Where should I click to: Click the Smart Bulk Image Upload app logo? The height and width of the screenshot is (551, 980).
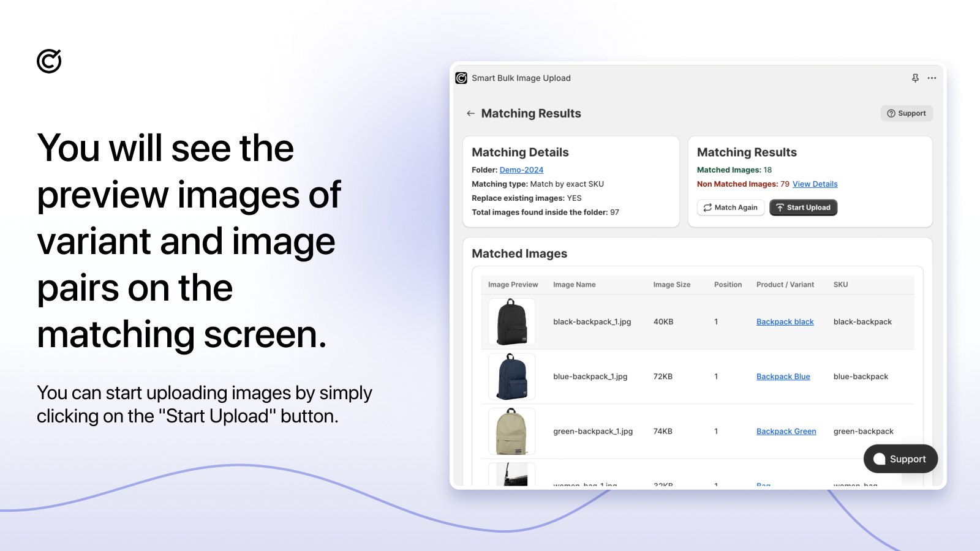(461, 78)
